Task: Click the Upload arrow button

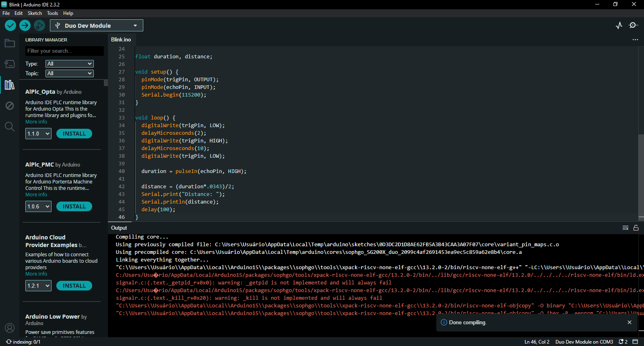Action: [x=25, y=25]
